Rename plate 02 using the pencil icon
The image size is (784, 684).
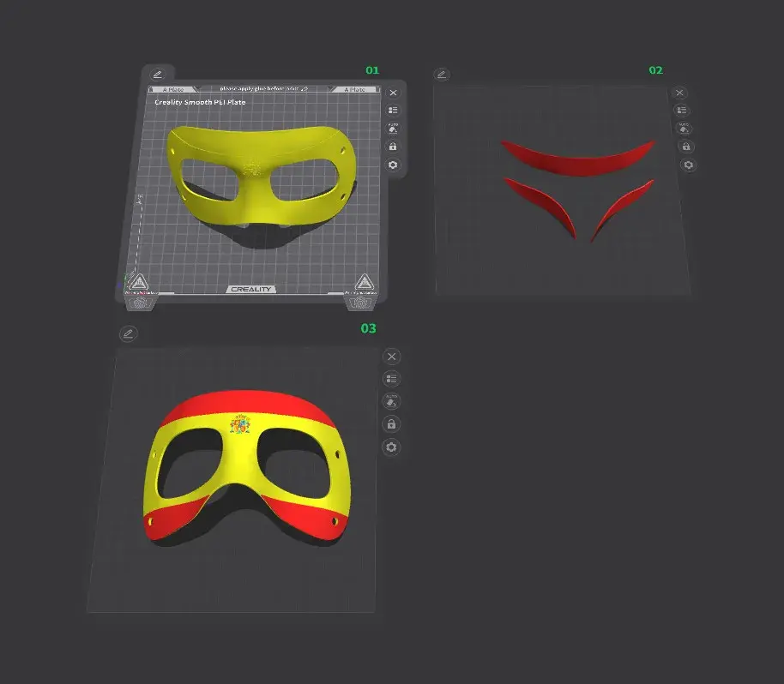point(441,75)
